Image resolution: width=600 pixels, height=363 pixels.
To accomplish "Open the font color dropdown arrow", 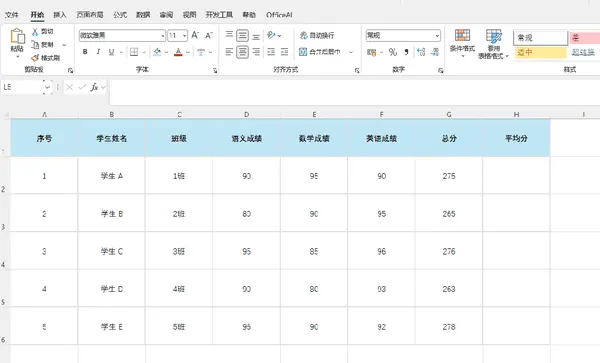I will click(188, 52).
